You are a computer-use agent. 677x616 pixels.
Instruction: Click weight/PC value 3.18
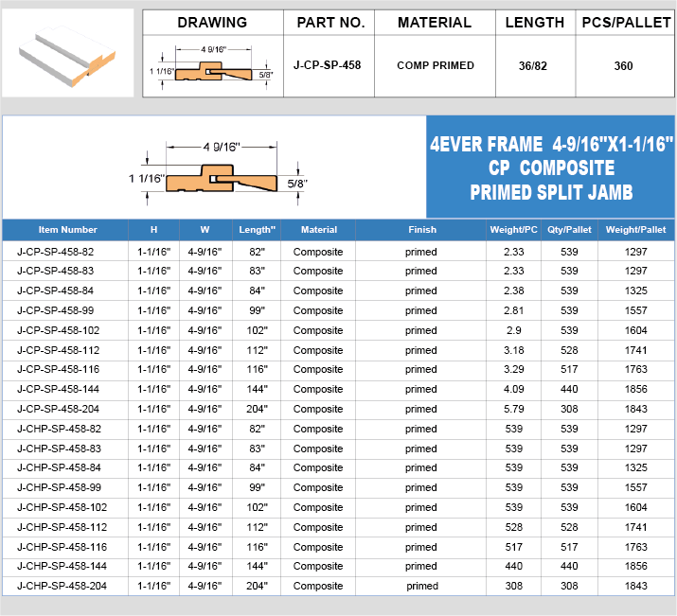pos(513,350)
